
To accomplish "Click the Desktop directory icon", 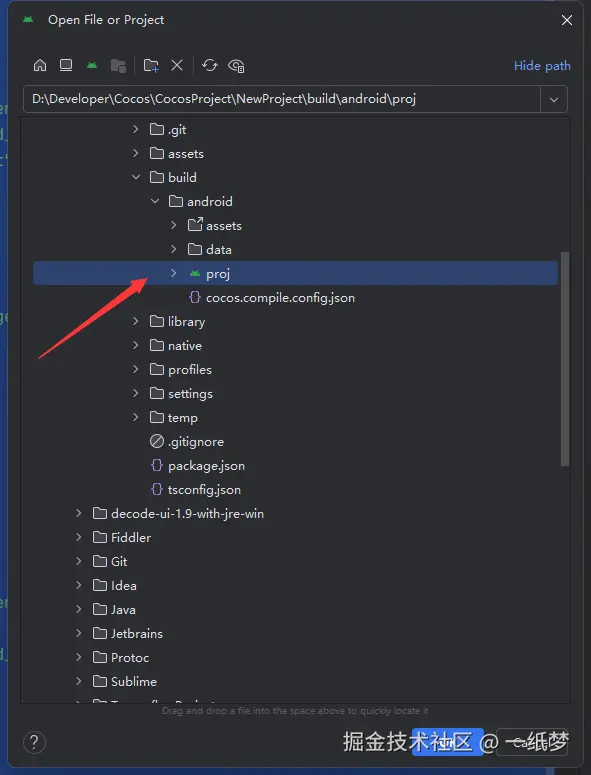I will coord(66,65).
